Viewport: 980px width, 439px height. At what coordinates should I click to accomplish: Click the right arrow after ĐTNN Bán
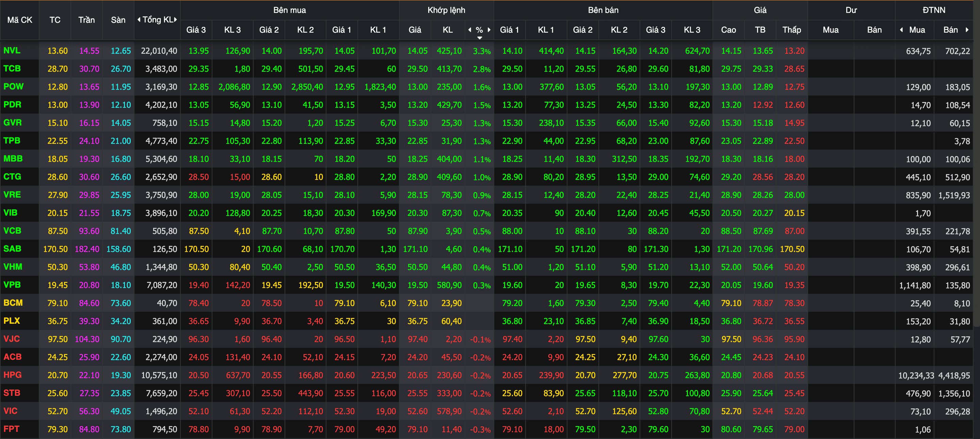pyautogui.click(x=967, y=30)
